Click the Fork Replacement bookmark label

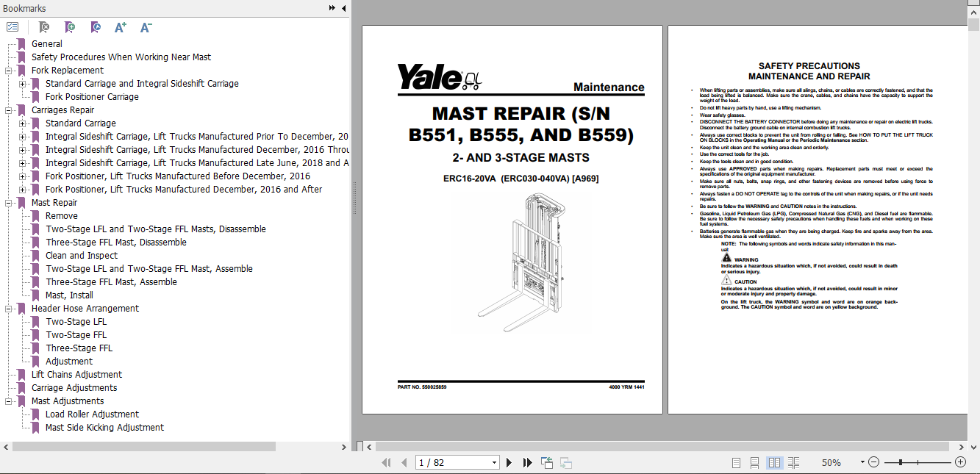[x=68, y=71]
